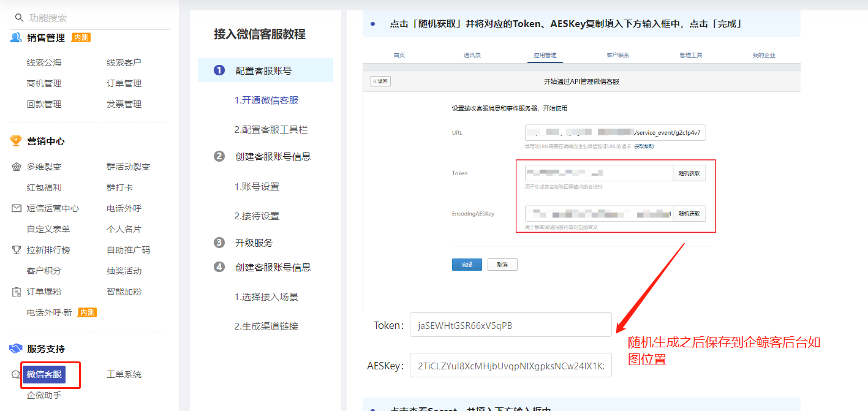Go to 订单管理 in the sidebar
The image size is (868, 411).
click(124, 83)
